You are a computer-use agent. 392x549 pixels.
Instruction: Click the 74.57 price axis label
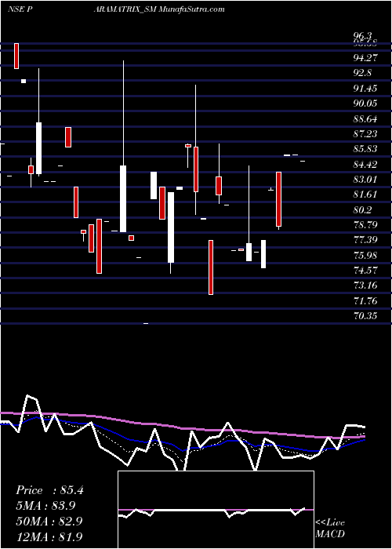[365, 271]
